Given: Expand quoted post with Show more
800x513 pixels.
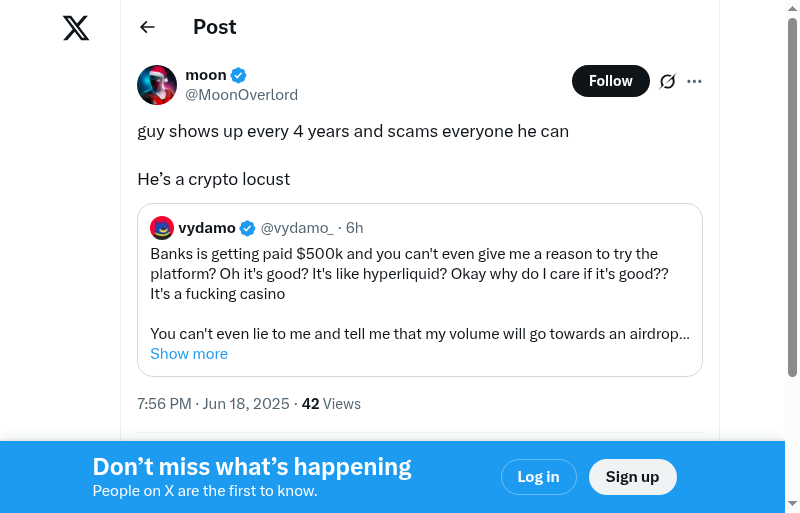Looking at the screenshot, I should pyautogui.click(x=189, y=354).
